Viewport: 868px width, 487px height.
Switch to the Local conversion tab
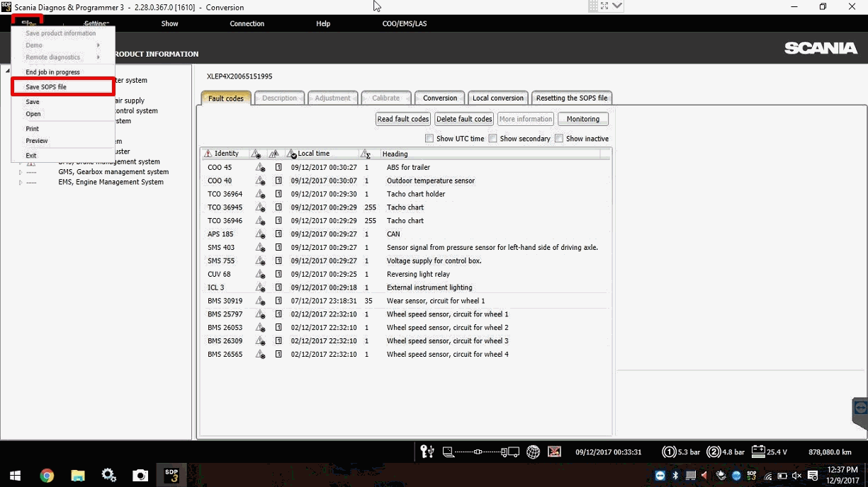(x=498, y=98)
